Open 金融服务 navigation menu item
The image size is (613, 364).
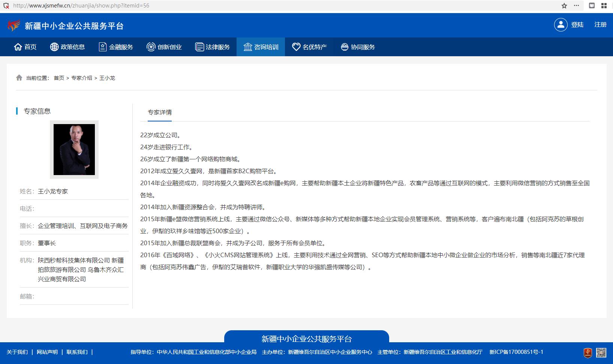click(116, 47)
